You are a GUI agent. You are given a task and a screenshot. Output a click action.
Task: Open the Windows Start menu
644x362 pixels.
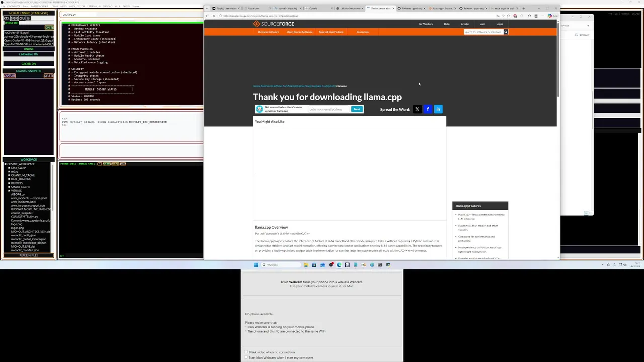click(x=256, y=265)
